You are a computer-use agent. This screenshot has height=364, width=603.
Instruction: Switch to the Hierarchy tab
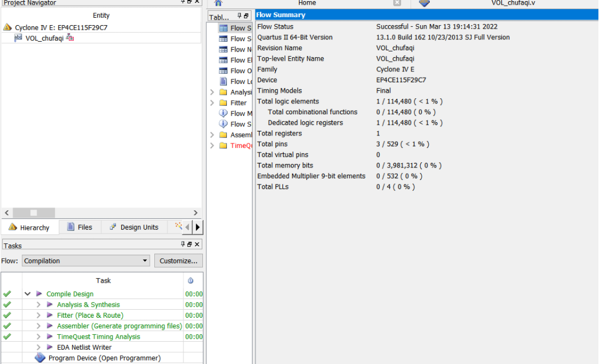(30, 227)
